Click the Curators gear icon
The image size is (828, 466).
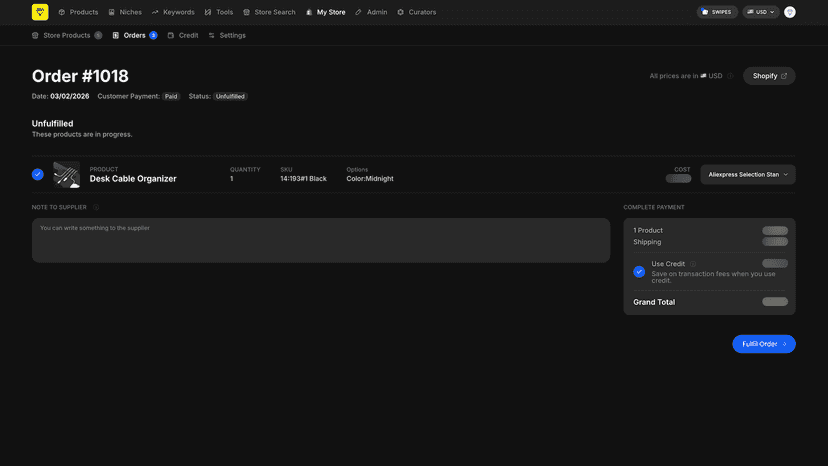pyautogui.click(x=400, y=12)
